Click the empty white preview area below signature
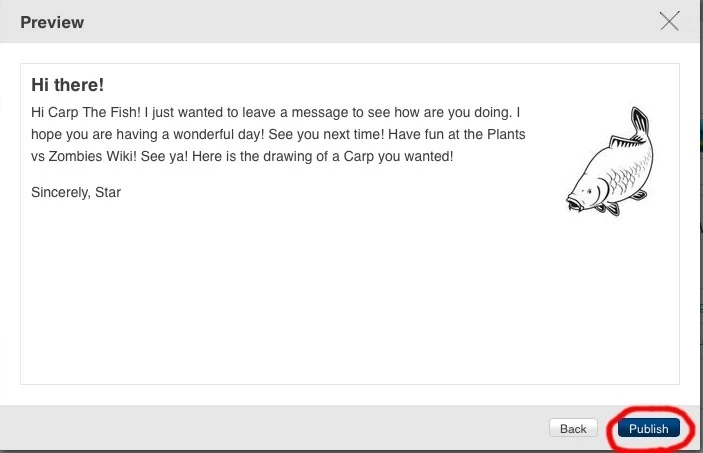 300,300
